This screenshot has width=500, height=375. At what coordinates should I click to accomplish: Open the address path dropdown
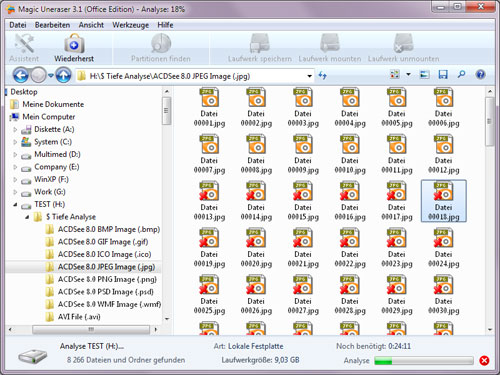click(309, 76)
